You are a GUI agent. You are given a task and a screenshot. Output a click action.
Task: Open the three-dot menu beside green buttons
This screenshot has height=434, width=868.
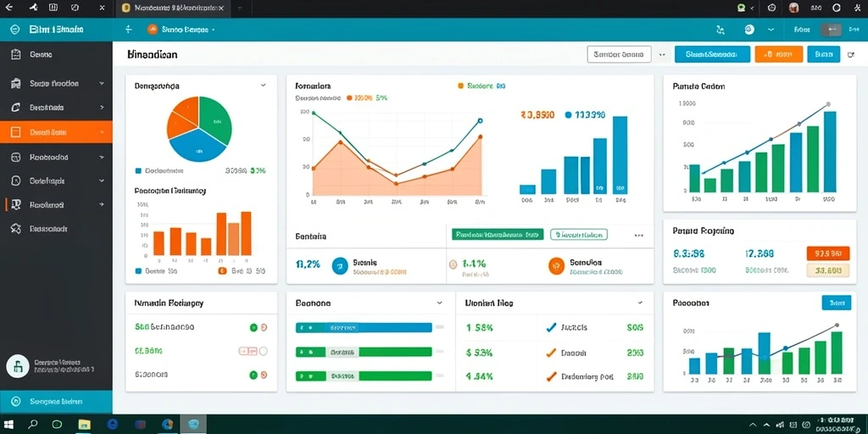(x=639, y=236)
